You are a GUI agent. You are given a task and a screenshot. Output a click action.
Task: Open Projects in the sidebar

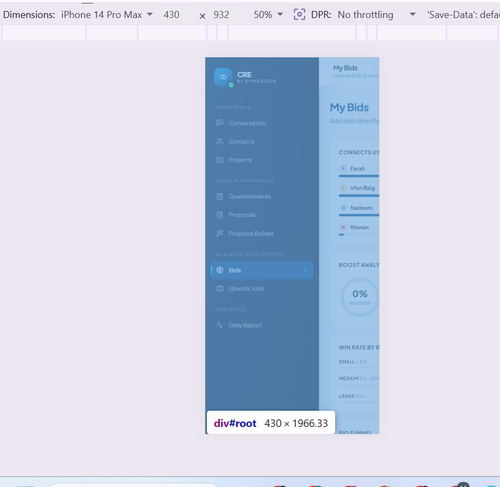tap(262, 160)
